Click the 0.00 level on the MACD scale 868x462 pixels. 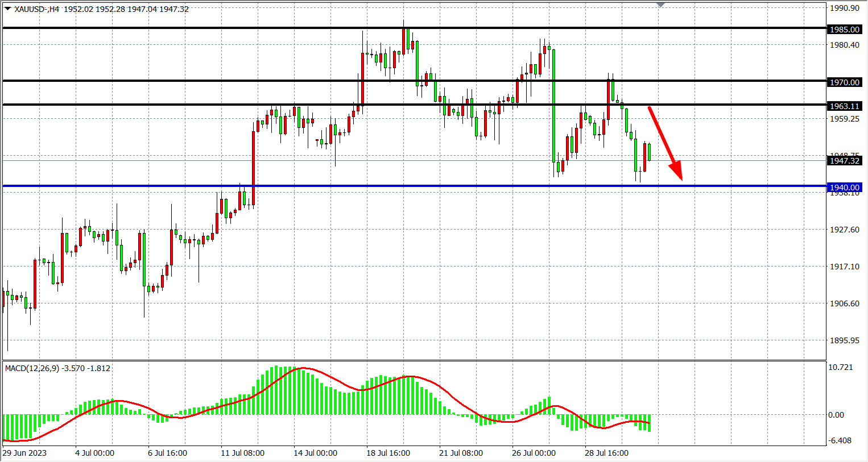pyautogui.click(x=836, y=415)
